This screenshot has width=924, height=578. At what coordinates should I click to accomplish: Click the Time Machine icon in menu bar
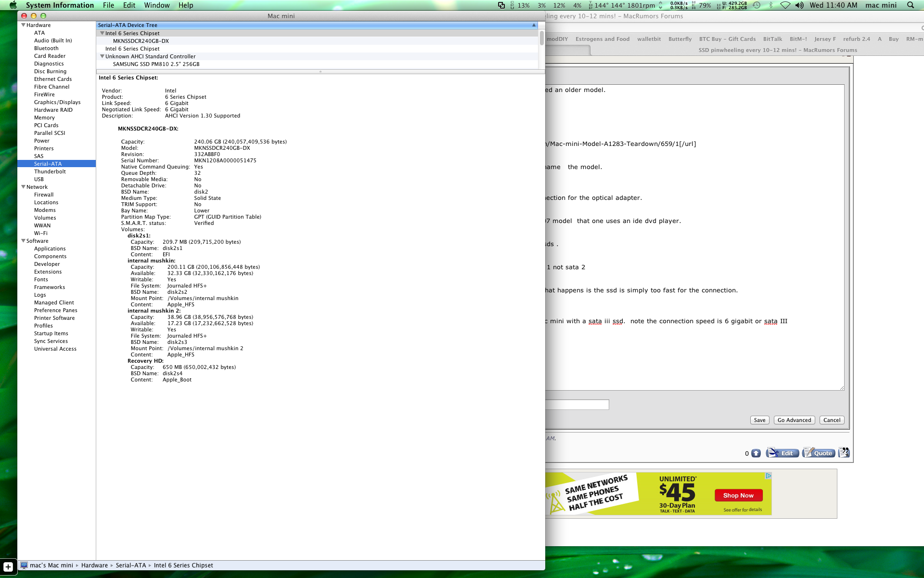click(757, 5)
